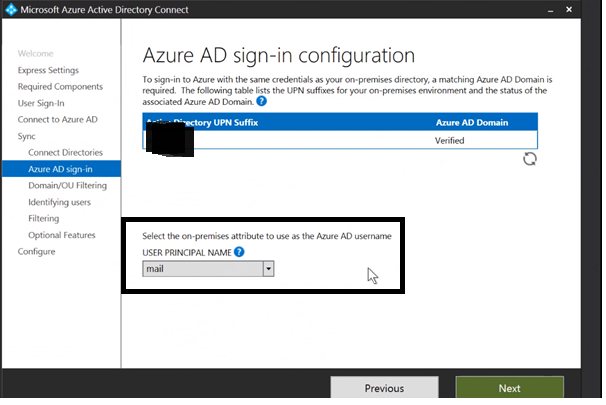Go to the User Sign-In step
This screenshot has height=405, width=606.
pos(43,103)
